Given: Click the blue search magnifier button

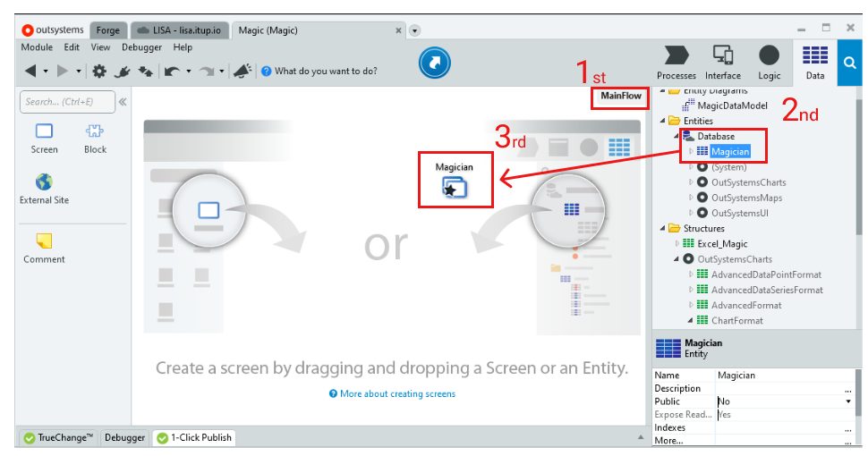Looking at the screenshot, I should pyautogui.click(x=850, y=63).
